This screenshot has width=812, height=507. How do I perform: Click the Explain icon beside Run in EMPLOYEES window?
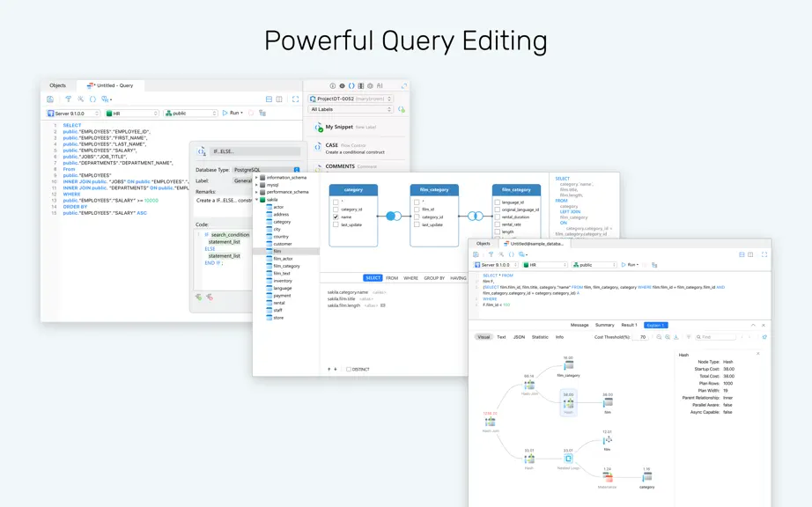pyautogui.click(x=262, y=113)
